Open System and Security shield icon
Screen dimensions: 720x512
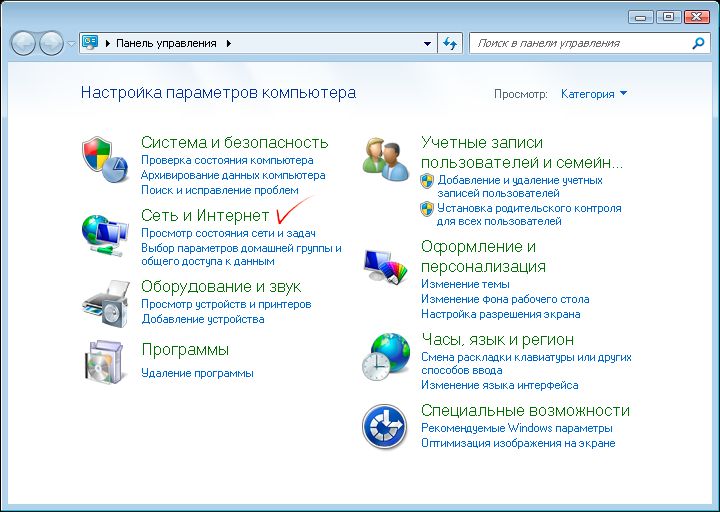click(x=105, y=159)
